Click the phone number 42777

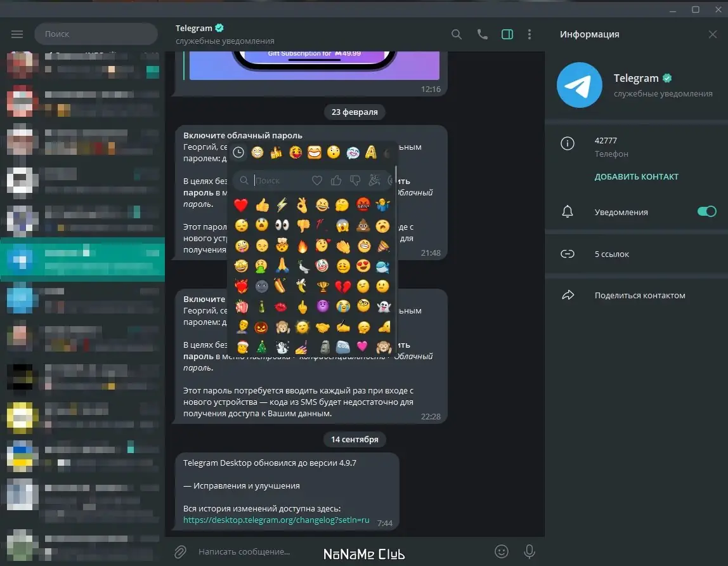click(606, 140)
